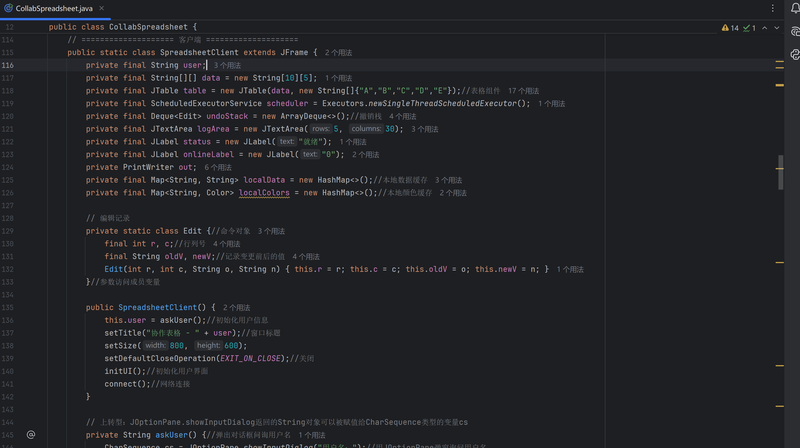Click the 'width:' parameter hint in setSize
Image resolution: width=800 pixels, height=448 pixels.
pos(155,346)
